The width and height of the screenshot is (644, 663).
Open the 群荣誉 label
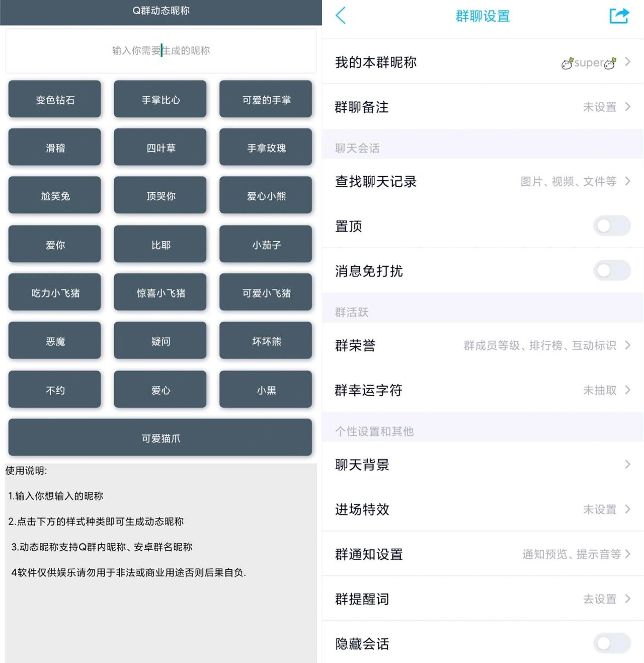click(x=355, y=346)
